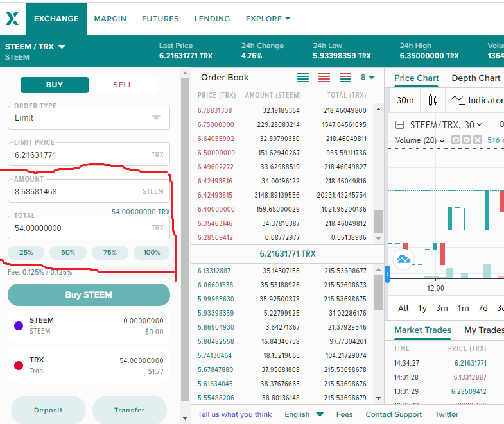Open the LENDING tab
This screenshot has width=504, height=424.
click(x=212, y=19)
